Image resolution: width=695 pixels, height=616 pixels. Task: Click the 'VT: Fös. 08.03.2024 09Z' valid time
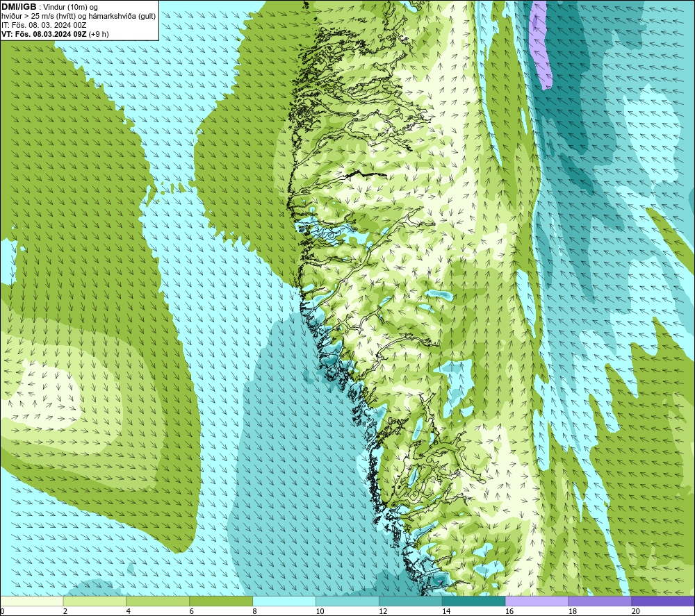44,34
